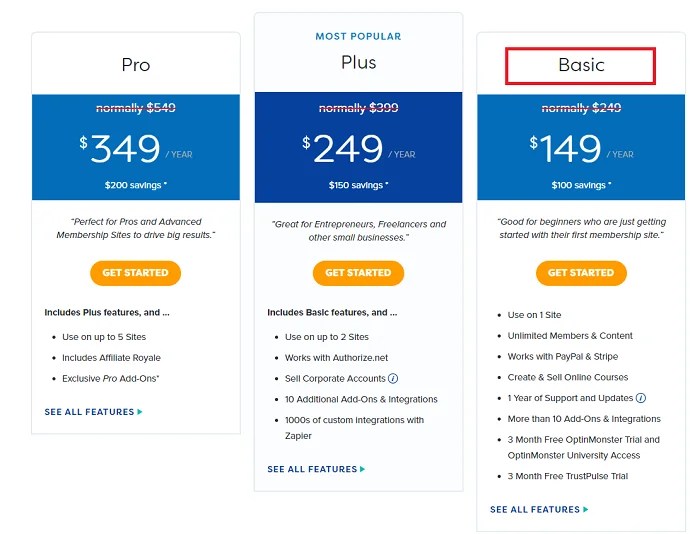
Task: Click the $149 per year price
Action: click(581, 149)
